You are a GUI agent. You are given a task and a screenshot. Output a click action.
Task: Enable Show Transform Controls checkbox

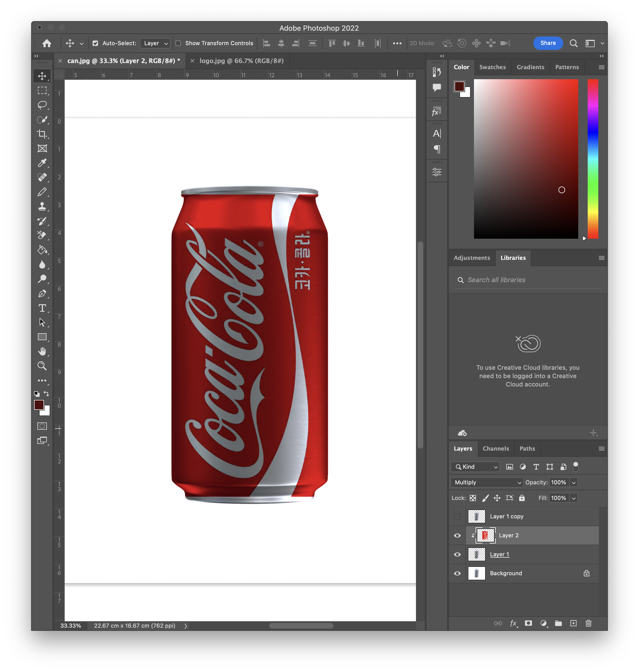178,43
